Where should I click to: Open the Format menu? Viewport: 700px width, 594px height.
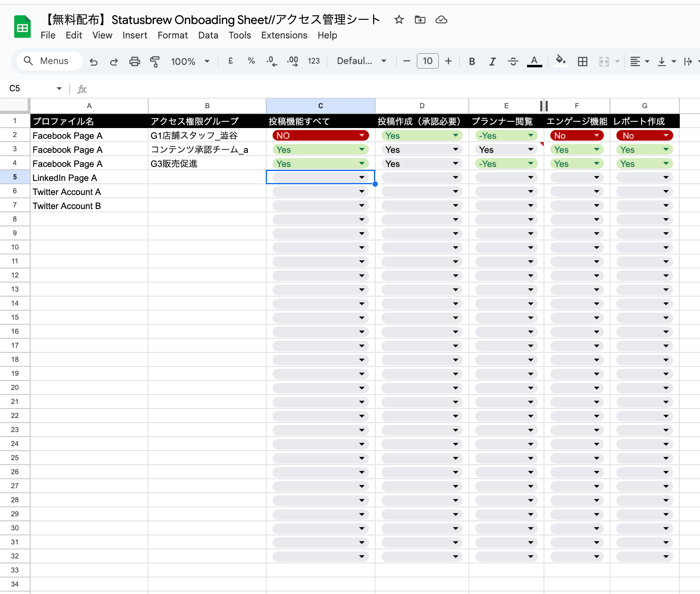[173, 36]
